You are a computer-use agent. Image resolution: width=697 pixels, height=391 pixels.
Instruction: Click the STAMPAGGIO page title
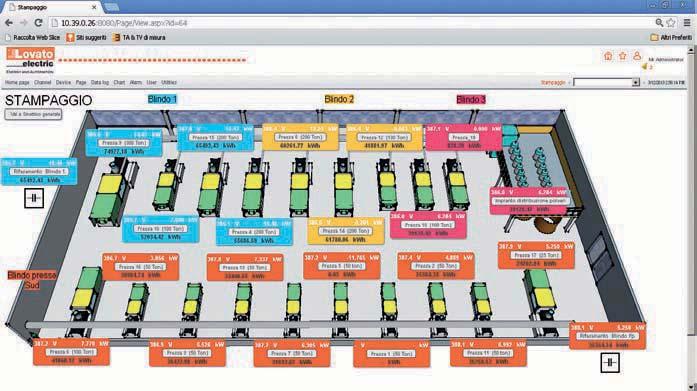click(48, 100)
